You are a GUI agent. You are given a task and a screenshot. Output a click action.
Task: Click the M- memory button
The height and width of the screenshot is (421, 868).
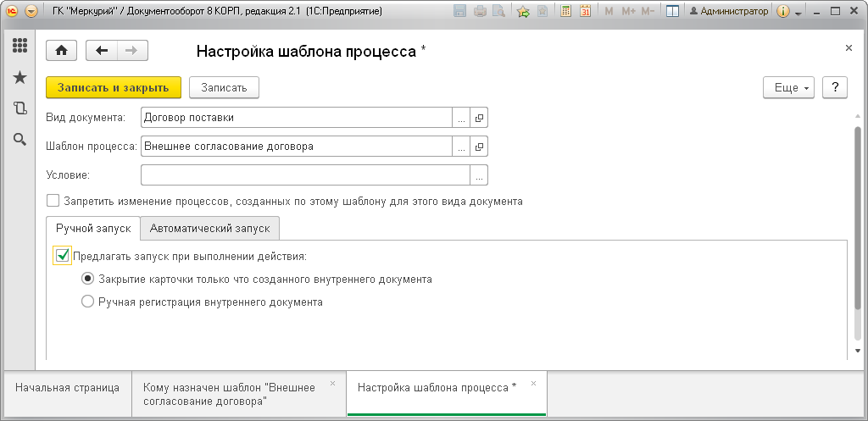tap(648, 11)
